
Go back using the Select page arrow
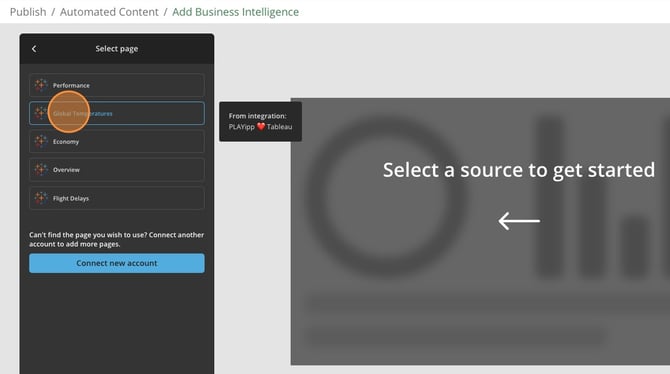pyautogui.click(x=34, y=49)
